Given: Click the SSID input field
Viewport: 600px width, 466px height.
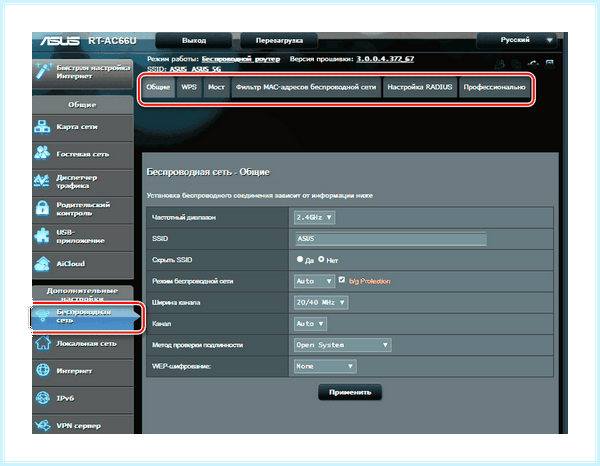Looking at the screenshot, I should pyautogui.click(x=391, y=238).
